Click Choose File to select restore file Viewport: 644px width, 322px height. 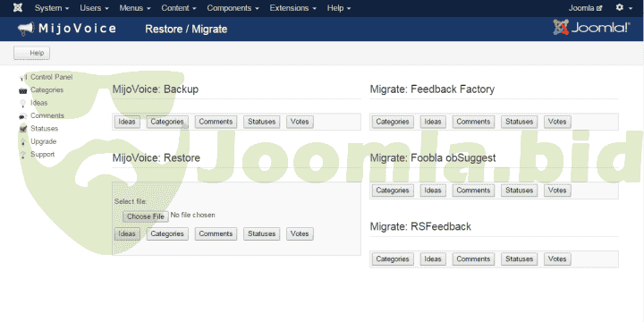pos(146,216)
